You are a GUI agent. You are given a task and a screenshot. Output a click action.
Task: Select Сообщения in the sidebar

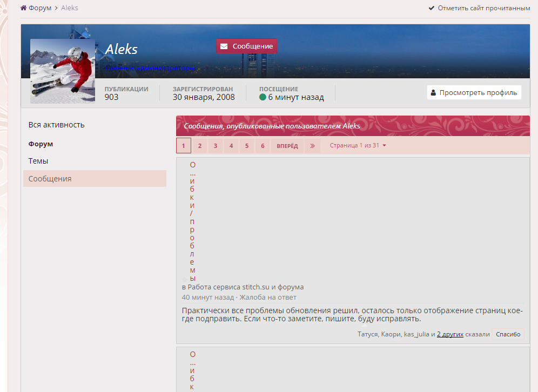click(50, 179)
